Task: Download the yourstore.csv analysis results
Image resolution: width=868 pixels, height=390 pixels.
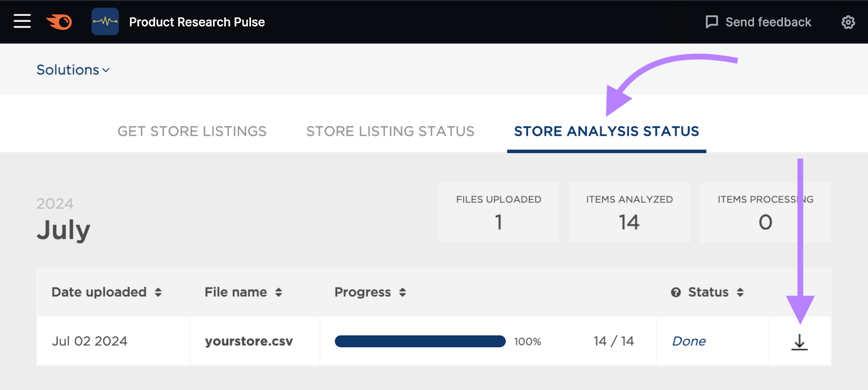Action: click(x=799, y=342)
